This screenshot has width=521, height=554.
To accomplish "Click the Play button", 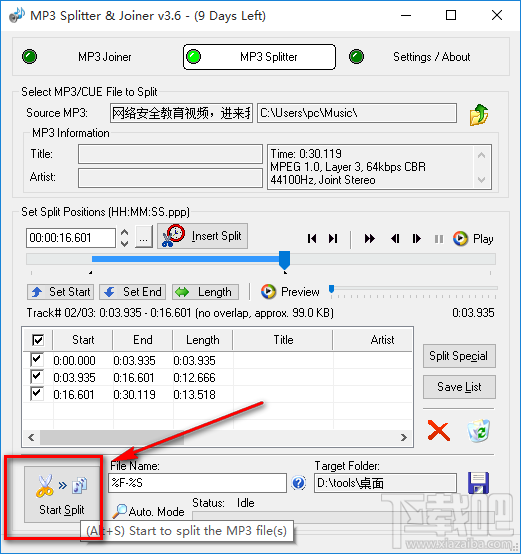I will [x=473, y=239].
